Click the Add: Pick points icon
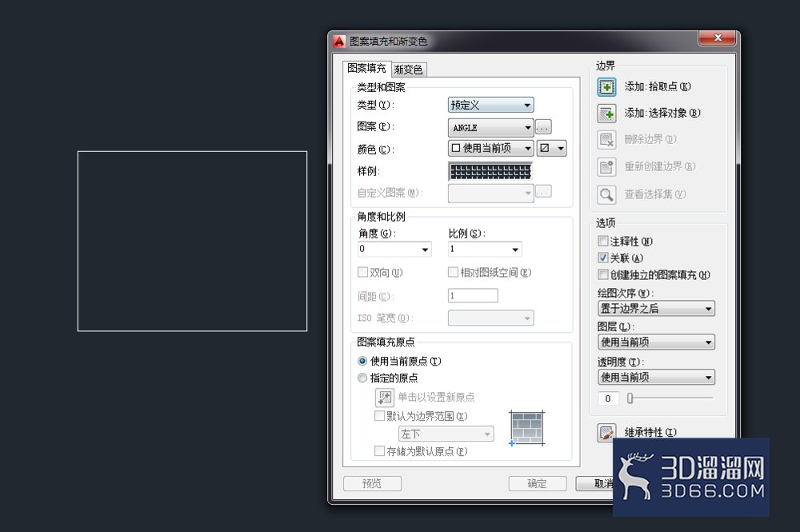The width and height of the screenshot is (800, 532). point(606,87)
